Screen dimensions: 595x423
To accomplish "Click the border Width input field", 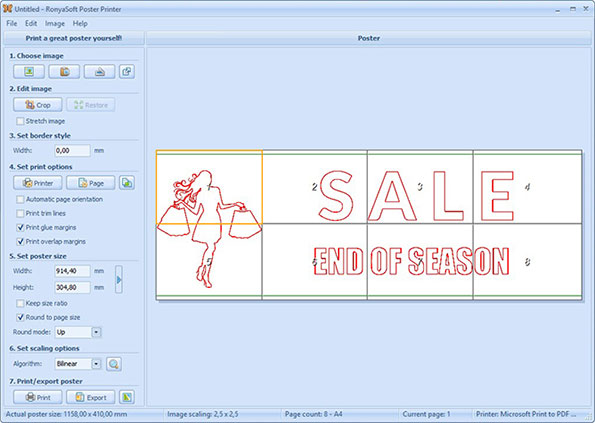I will click(72, 151).
